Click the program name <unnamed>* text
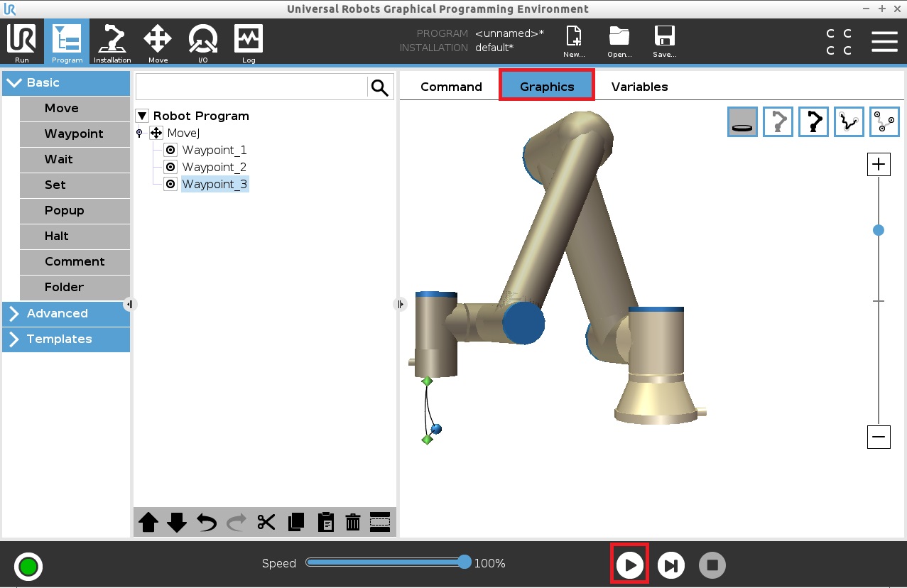 (x=510, y=33)
